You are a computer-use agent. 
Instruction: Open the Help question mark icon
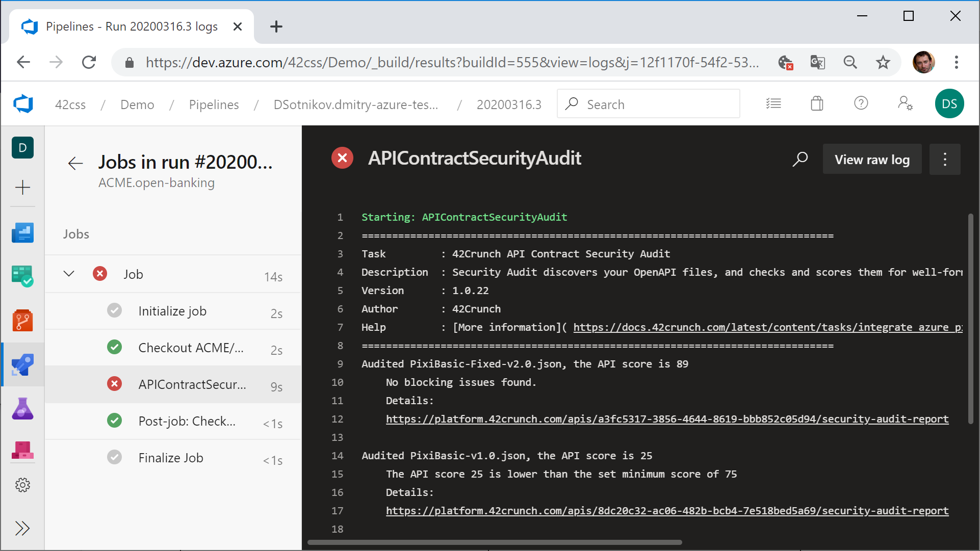(x=861, y=103)
